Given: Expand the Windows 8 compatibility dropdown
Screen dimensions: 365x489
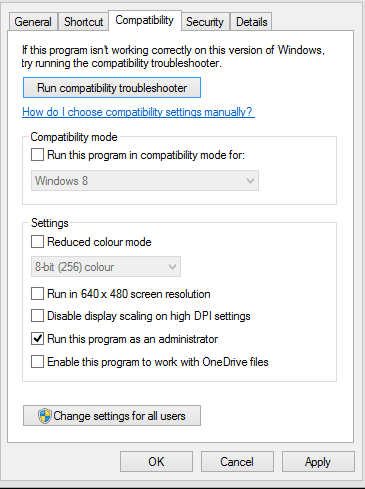Looking at the screenshot, I should (x=145, y=181).
